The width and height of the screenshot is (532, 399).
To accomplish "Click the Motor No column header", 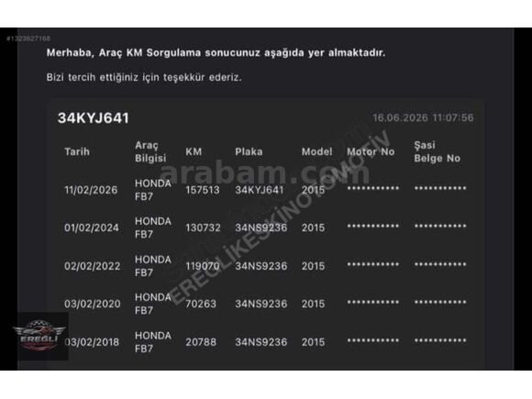I will [371, 151].
